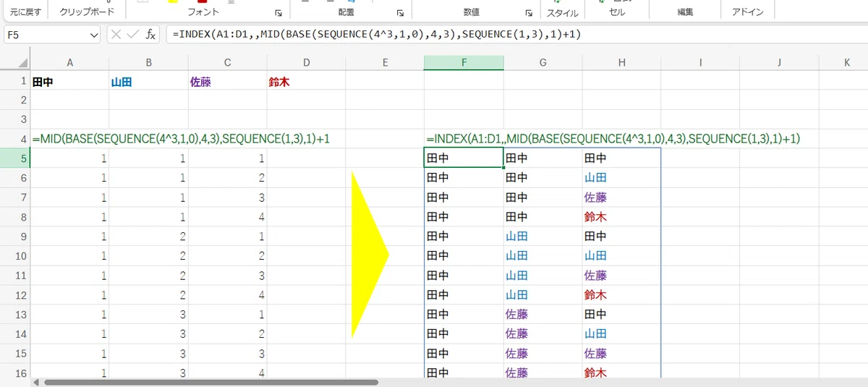The height and width of the screenshot is (387, 868).
Task: Select all cells with the corner triangle
Action: coord(22,63)
